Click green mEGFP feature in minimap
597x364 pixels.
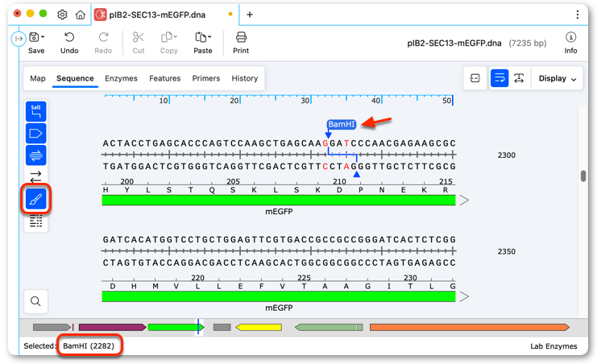176,327
